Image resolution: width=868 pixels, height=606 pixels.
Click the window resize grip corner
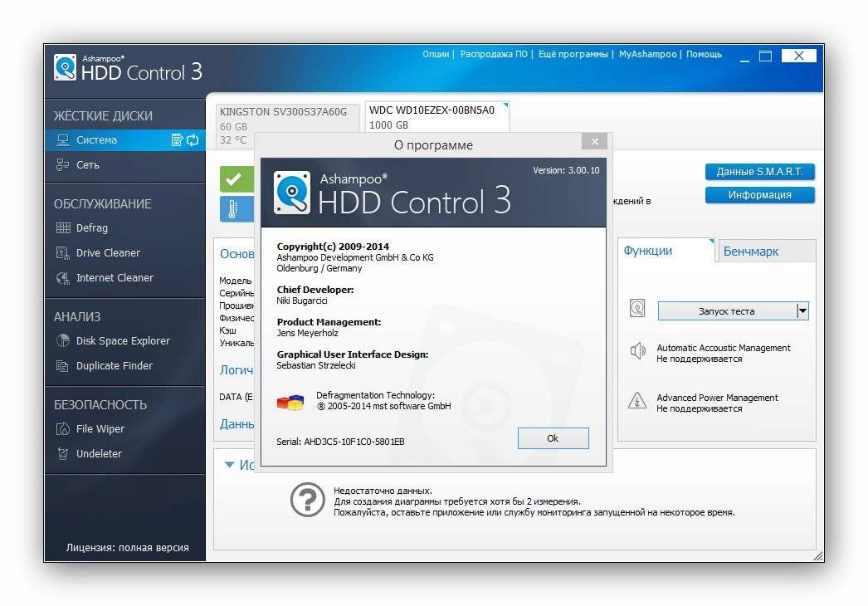[818, 555]
